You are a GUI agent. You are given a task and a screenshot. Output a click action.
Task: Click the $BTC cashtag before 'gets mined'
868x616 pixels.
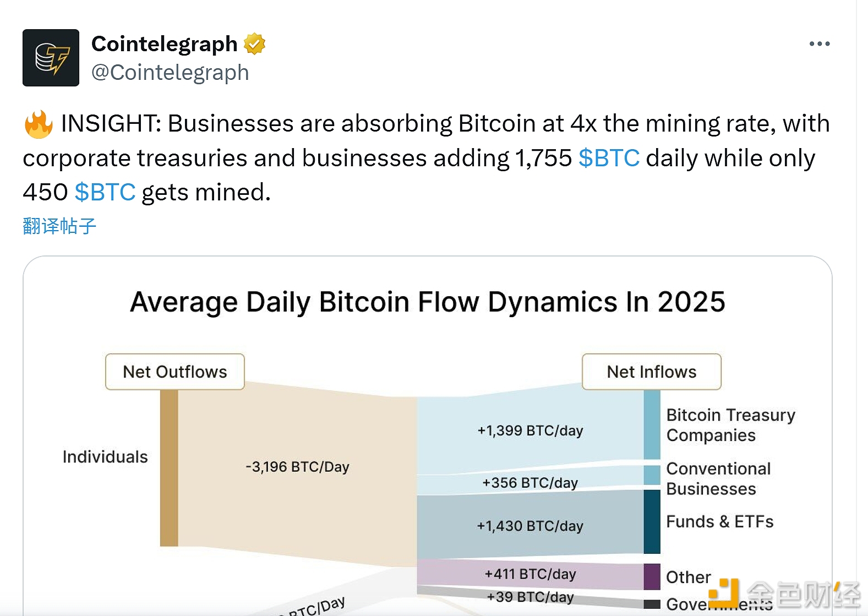[x=105, y=192]
